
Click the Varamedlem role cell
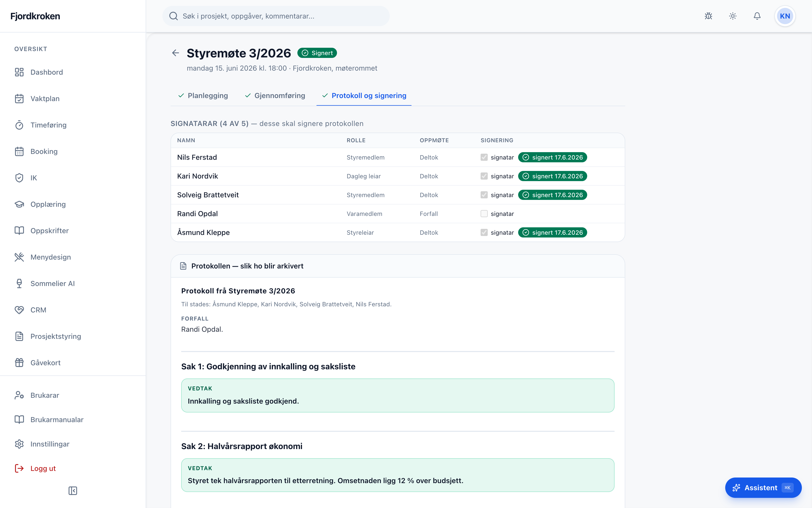point(364,214)
